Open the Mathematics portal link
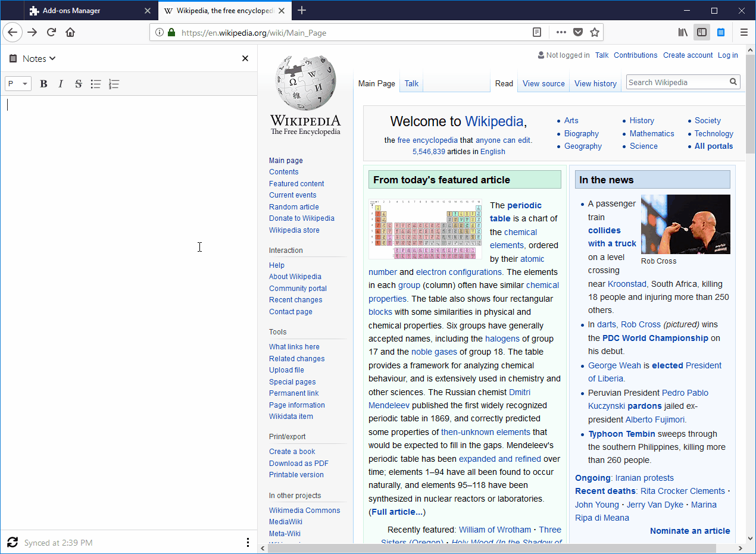 (x=652, y=134)
